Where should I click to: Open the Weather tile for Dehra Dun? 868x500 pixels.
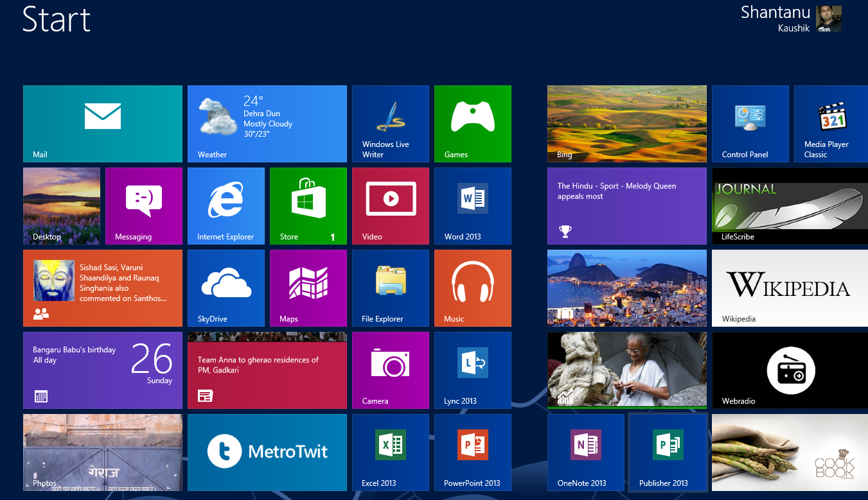267,124
